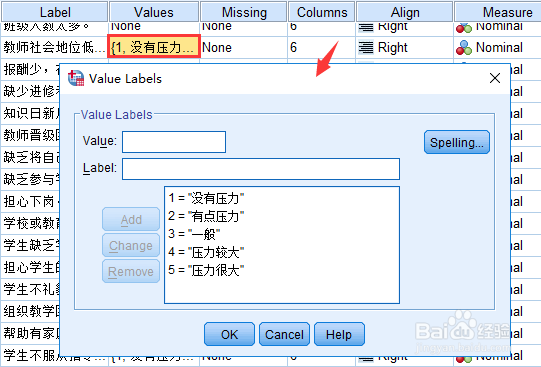
Task: Confirm with the OK button
Action: point(229,334)
